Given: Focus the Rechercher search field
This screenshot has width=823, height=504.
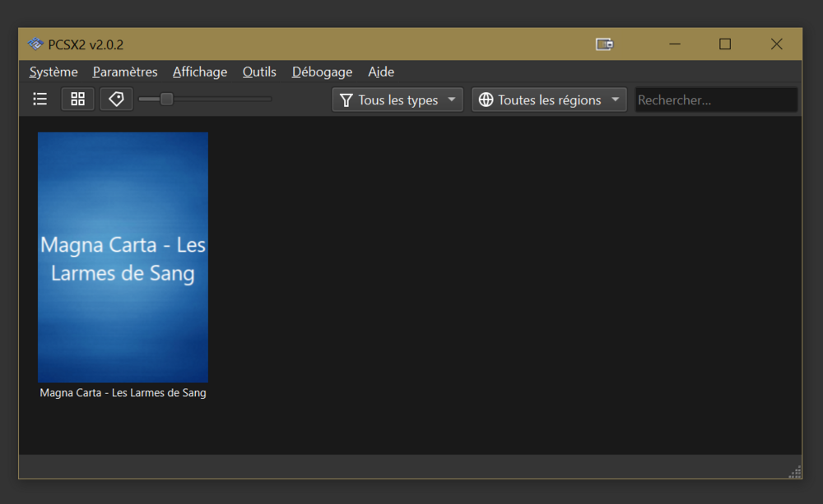Looking at the screenshot, I should point(715,100).
